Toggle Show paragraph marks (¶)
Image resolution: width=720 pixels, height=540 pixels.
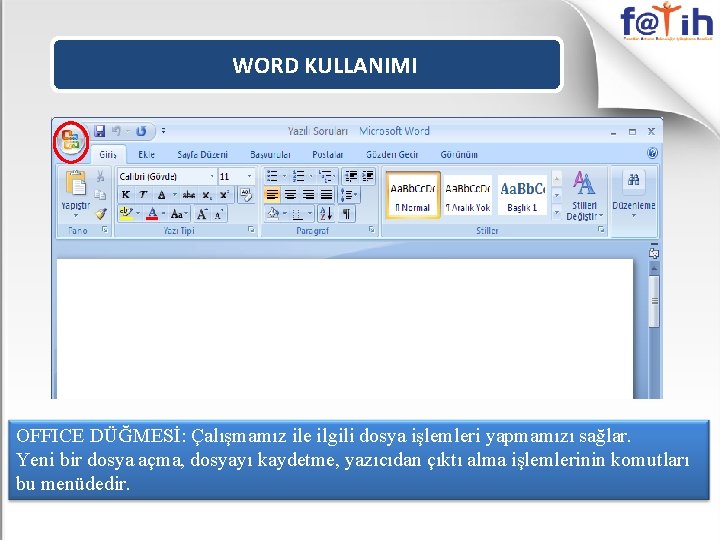point(347,214)
